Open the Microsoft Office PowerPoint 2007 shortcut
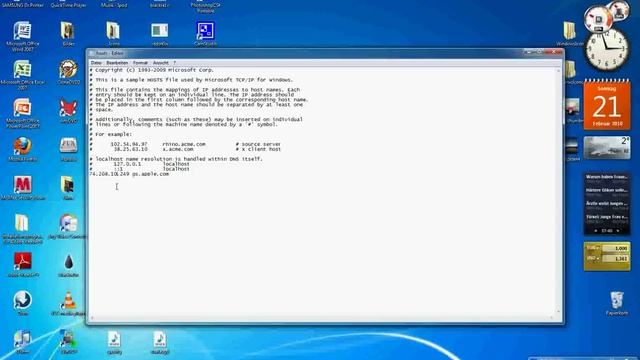Screen dimensions: 640x360 click(x=22, y=113)
